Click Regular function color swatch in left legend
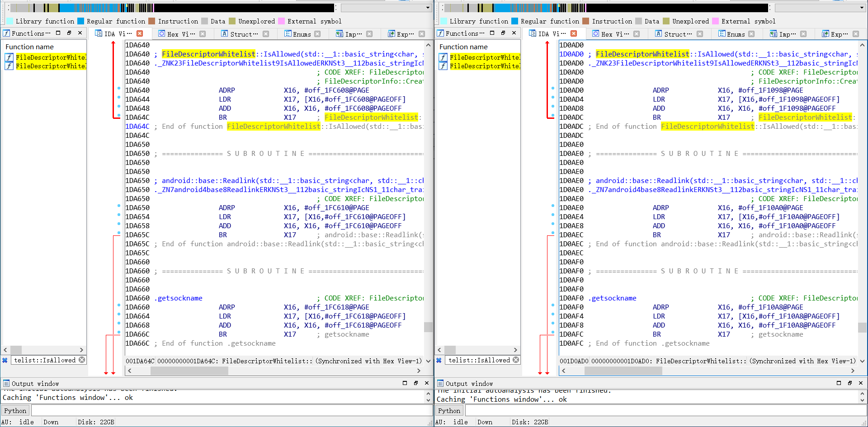 tap(80, 21)
